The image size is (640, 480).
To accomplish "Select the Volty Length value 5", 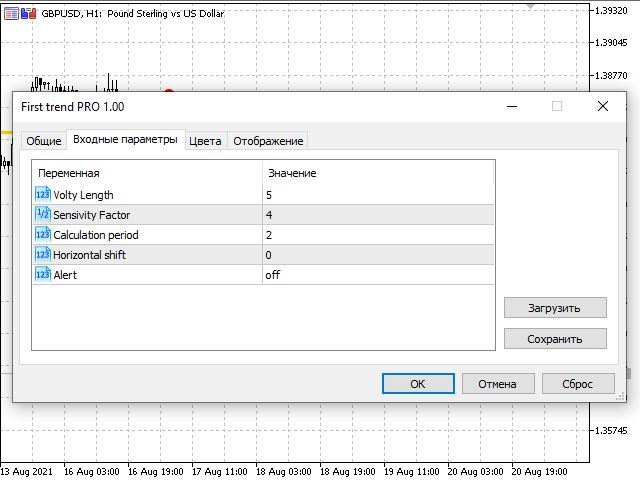I will tap(378, 195).
